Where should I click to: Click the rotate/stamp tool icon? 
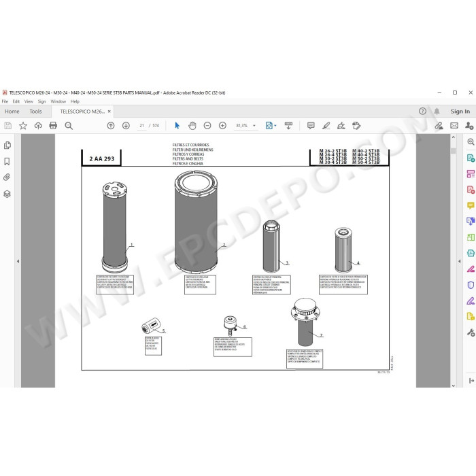pyautogui.click(x=356, y=126)
